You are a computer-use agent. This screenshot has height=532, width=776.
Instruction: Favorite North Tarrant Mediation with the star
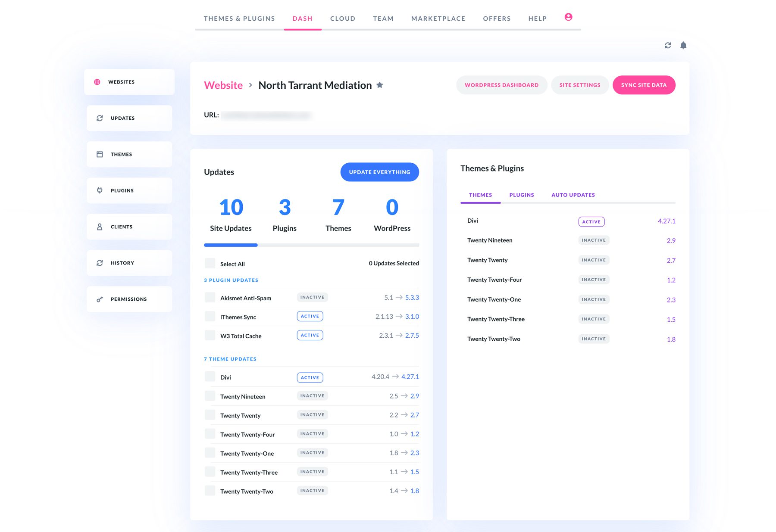pos(379,85)
